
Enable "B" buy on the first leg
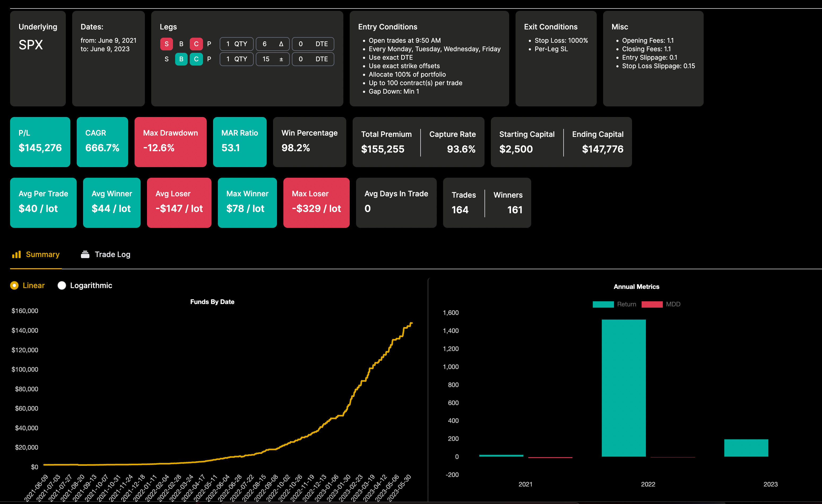click(181, 44)
